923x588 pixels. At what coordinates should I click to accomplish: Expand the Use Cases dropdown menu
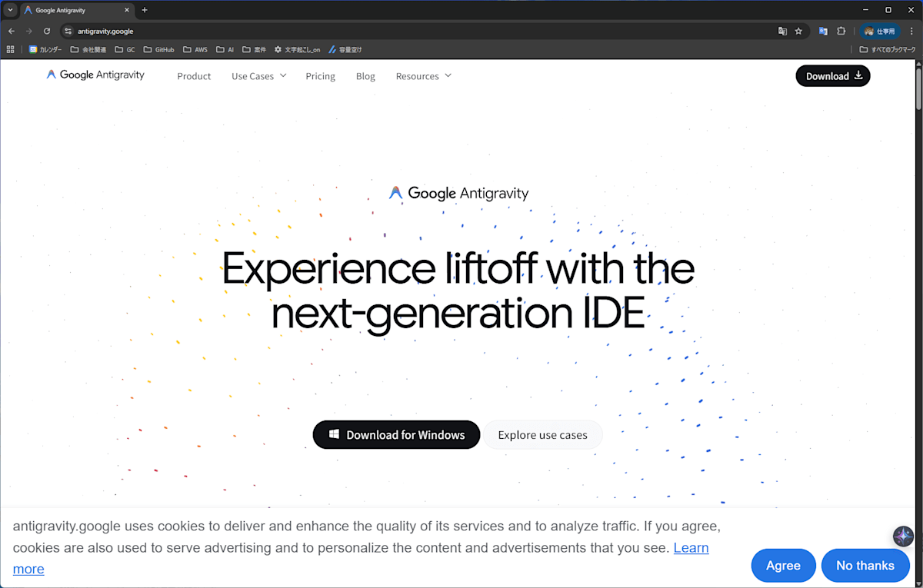coord(258,76)
